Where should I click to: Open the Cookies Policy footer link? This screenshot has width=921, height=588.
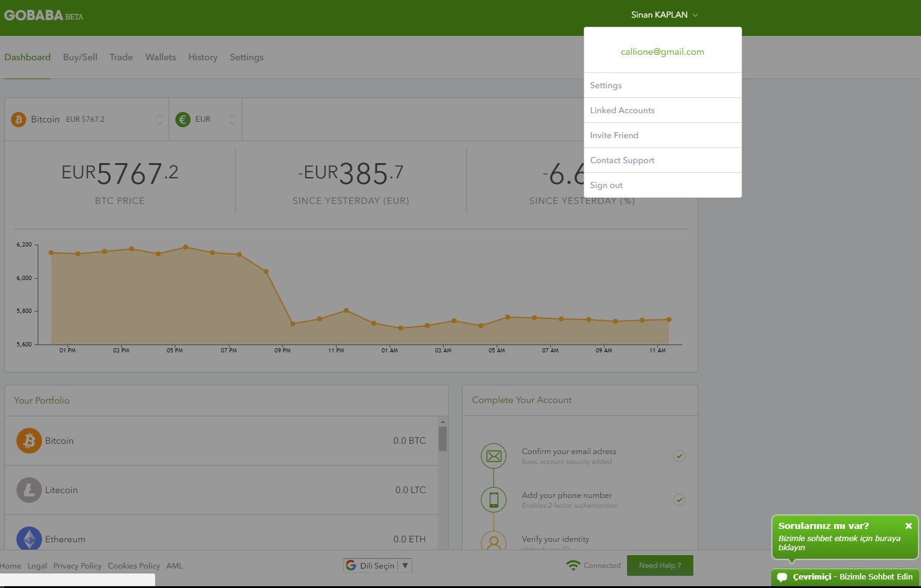(x=134, y=566)
